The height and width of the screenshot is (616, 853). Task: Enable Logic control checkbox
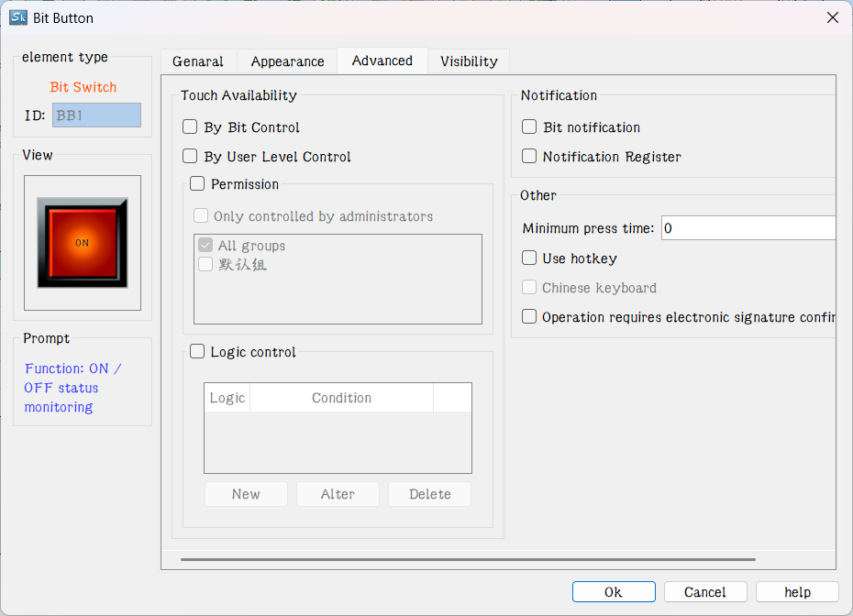(x=197, y=351)
